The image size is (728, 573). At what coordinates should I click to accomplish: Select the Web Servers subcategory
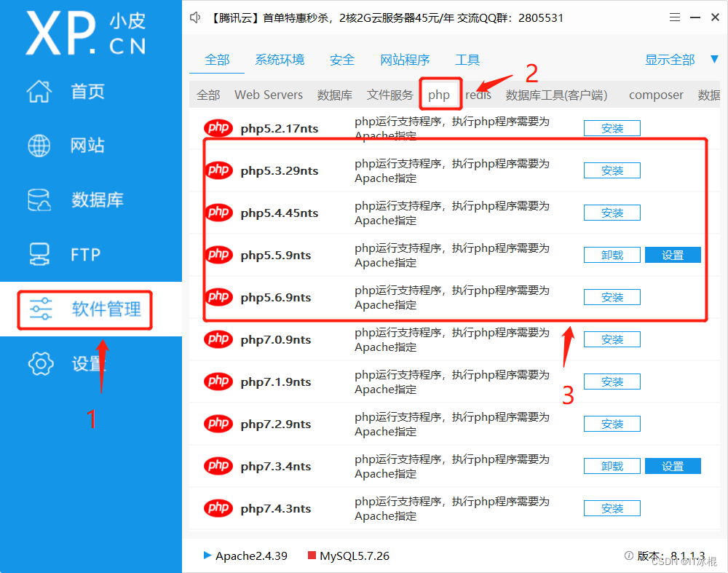[x=269, y=95]
